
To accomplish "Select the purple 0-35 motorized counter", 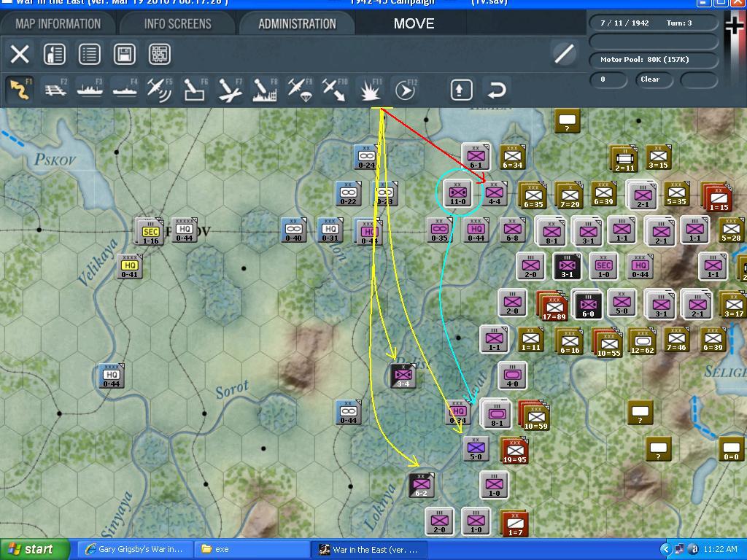I will pyautogui.click(x=439, y=230).
